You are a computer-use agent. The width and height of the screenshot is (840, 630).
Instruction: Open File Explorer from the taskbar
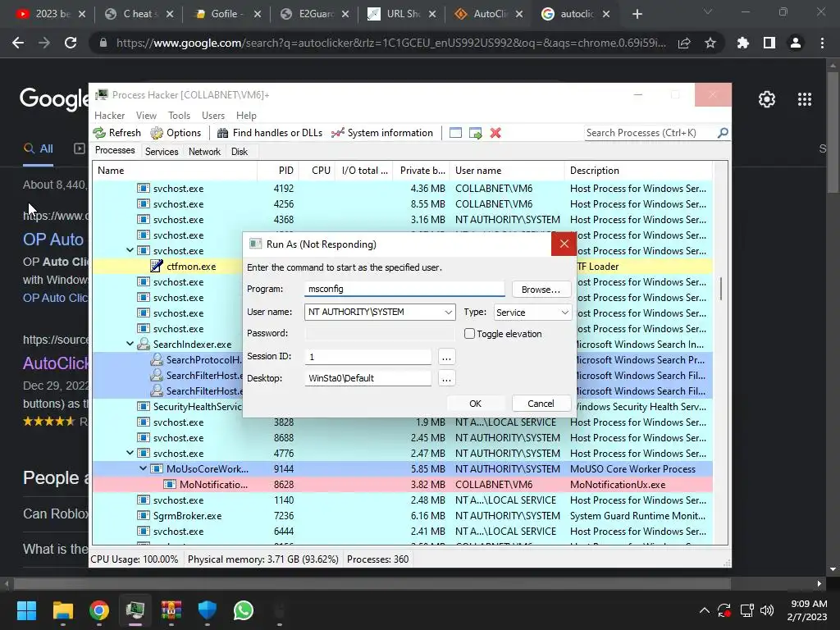(62, 610)
